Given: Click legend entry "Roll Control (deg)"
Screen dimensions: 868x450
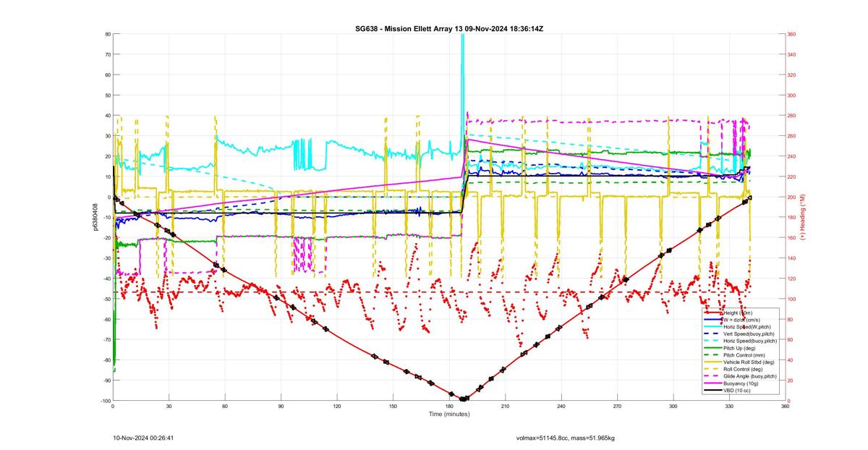Looking at the screenshot, I should tap(743, 369).
